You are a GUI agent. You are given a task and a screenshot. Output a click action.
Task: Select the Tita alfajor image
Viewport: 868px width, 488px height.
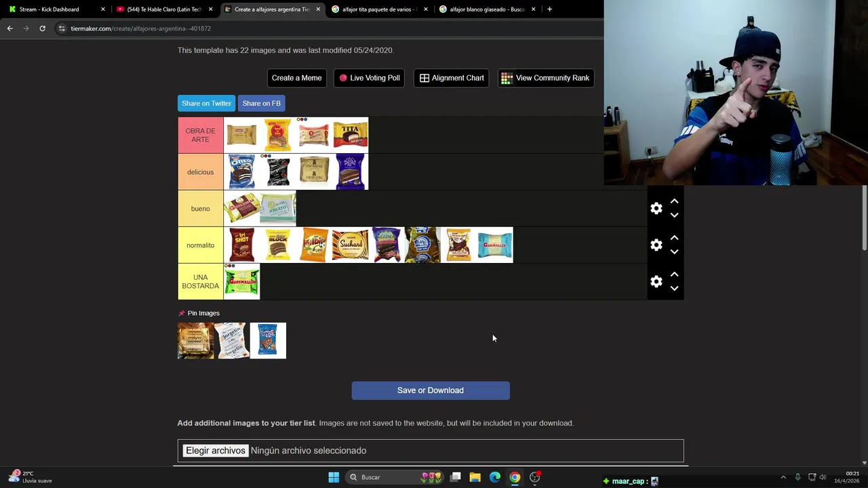351,135
